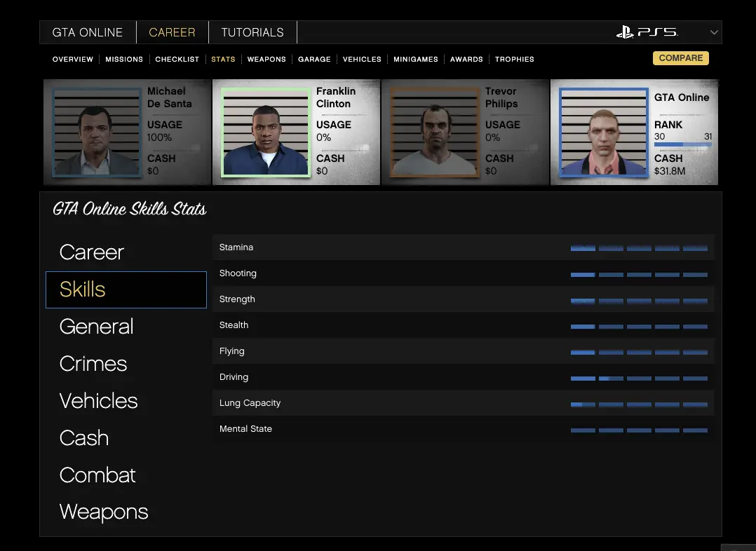Image resolution: width=756 pixels, height=551 pixels.
Task: Navigate to the Garage section
Action: pyautogui.click(x=314, y=60)
